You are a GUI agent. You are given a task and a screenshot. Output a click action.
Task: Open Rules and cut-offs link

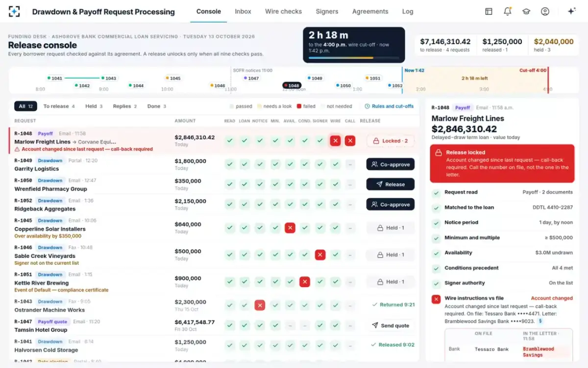389,106
